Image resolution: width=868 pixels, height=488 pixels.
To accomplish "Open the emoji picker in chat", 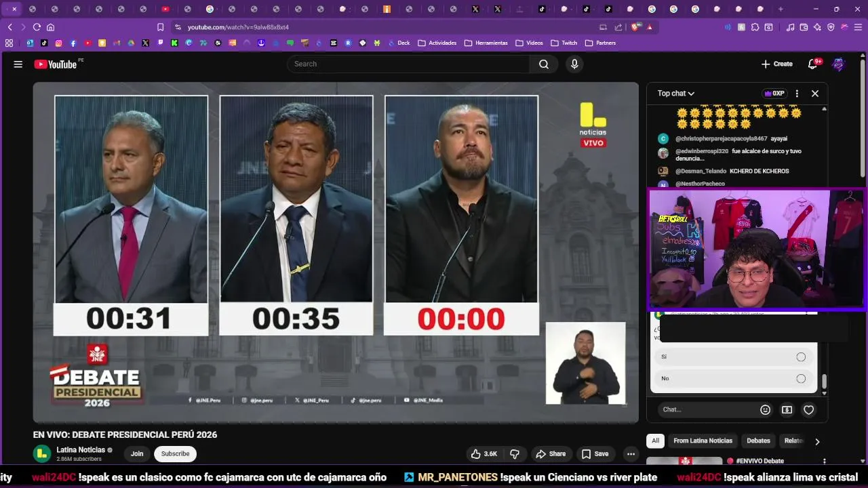I will (x=766, y=409).
